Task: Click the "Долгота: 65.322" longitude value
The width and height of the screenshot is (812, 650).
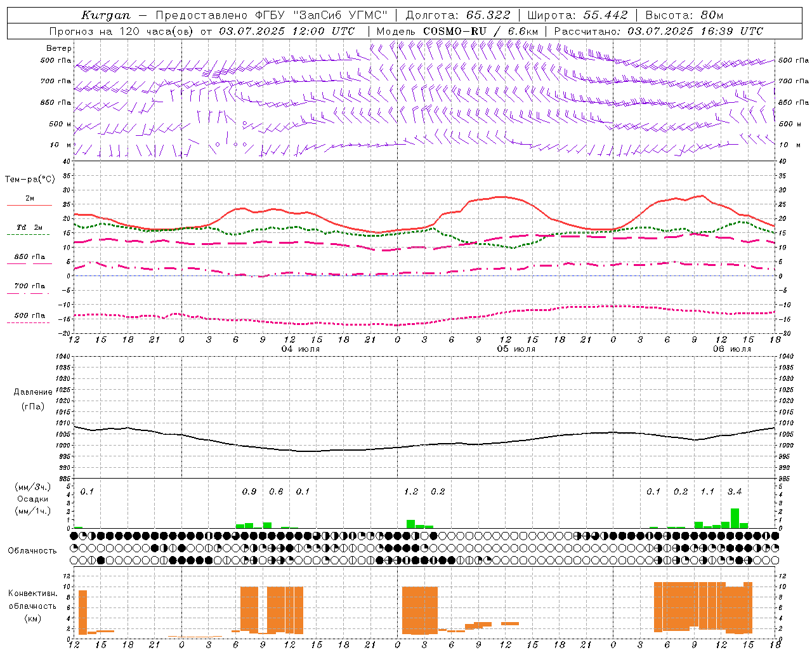Action: (x=458, y=15)
